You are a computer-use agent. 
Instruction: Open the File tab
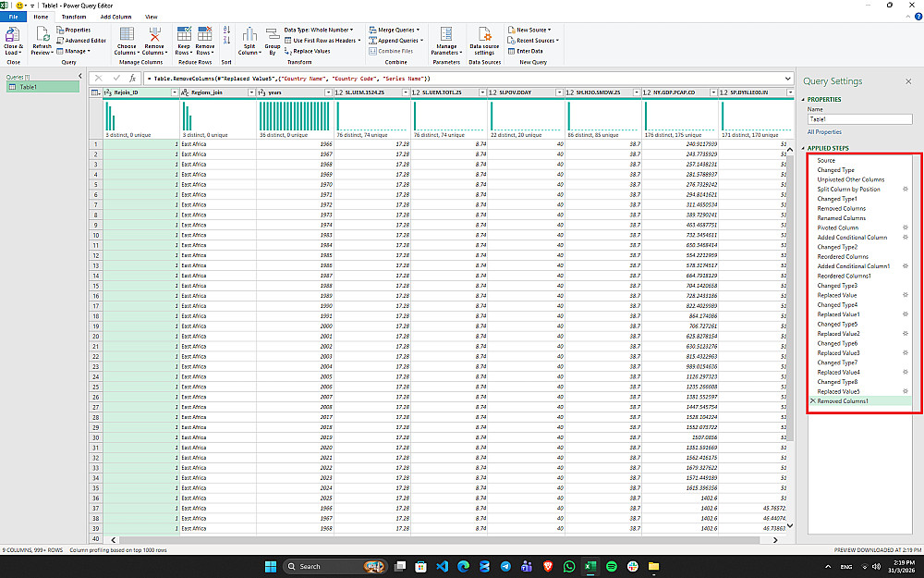pos(13,17)
